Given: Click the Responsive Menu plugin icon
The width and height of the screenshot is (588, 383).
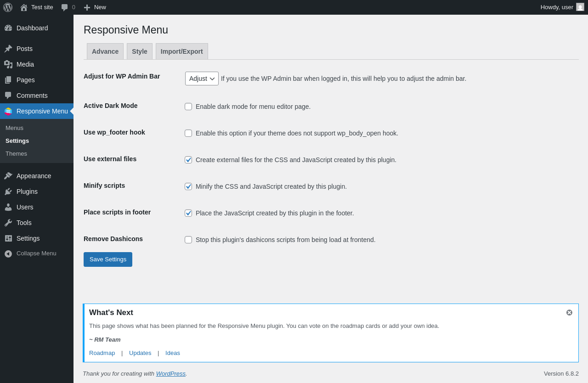Looking at the screenshot, I should coord(8,111).
